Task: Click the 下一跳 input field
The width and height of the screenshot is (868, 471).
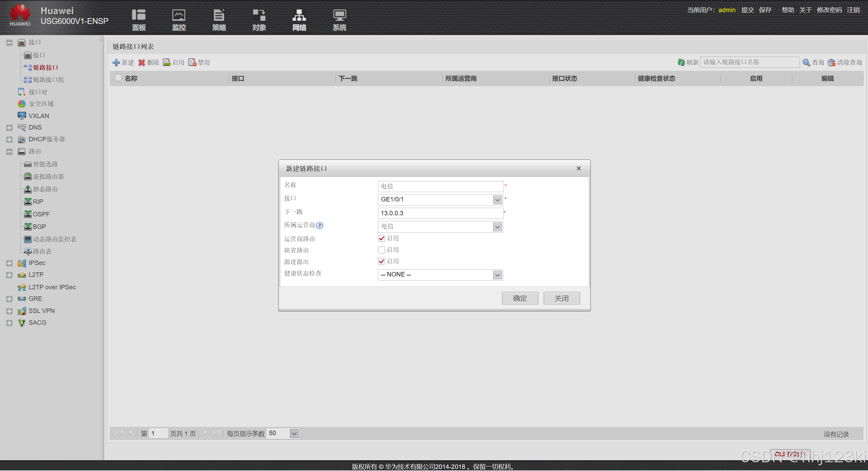Action: tap(440, 213)
